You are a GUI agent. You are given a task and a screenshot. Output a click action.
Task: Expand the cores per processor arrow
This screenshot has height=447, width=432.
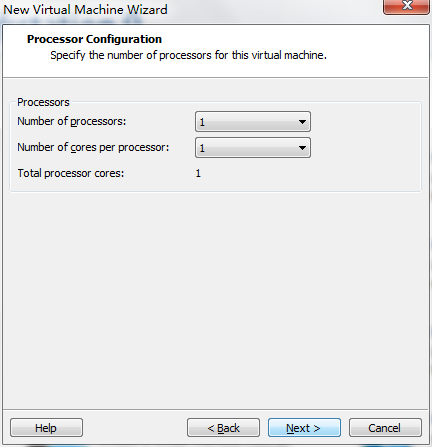tap(302, 148)
